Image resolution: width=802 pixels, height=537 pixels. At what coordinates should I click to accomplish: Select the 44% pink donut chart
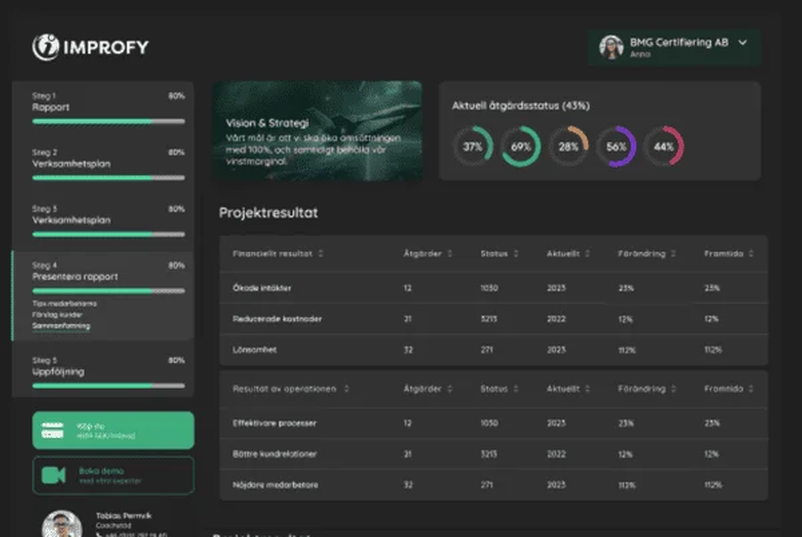(664, 146)
